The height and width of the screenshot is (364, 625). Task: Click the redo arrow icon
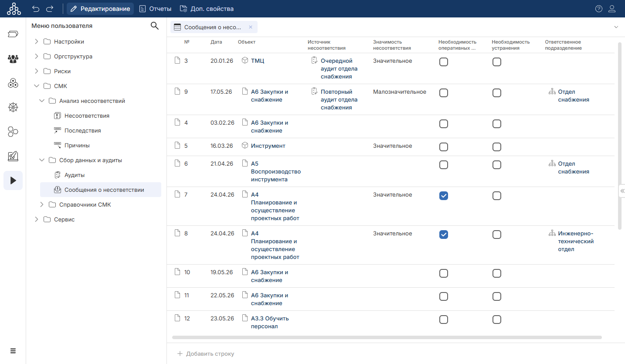tap(50, 9)
